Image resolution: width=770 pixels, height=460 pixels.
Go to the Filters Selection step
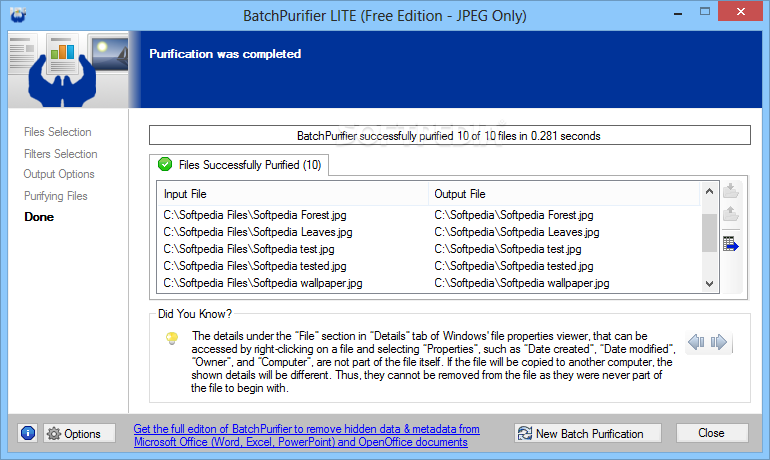[x=61, y=154]
